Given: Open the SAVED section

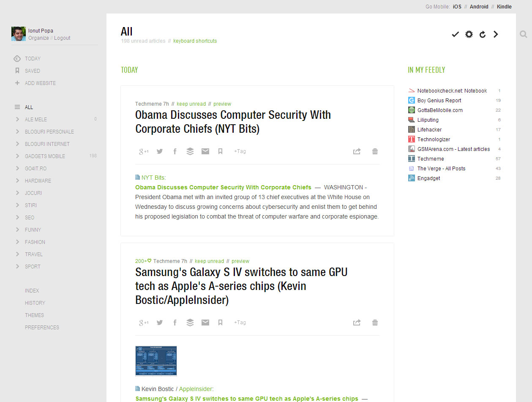Looking at the screenshot, I should (x=32, y=71).
